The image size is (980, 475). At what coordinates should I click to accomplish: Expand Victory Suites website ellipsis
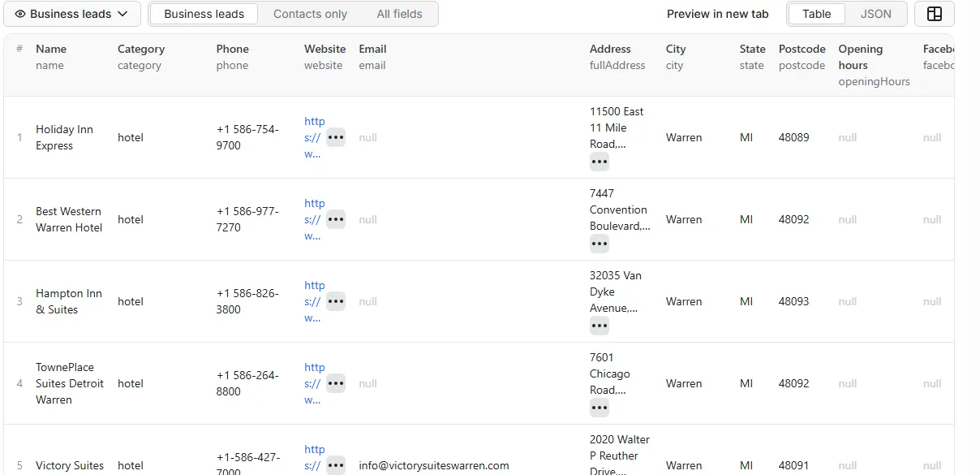[x=336, y=465]
